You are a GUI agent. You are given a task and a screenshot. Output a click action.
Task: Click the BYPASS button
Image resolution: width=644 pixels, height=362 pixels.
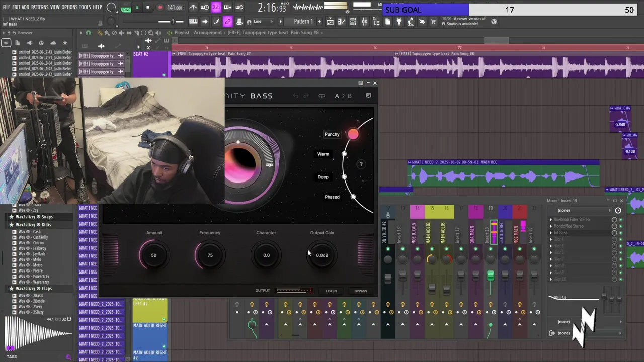tap(361, 291)
